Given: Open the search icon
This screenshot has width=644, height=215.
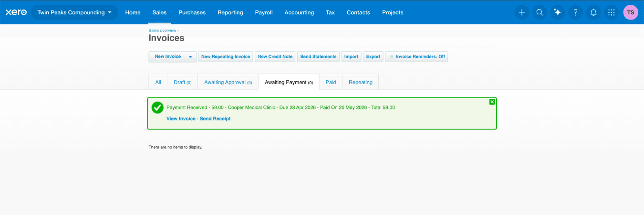Looking at the screenshot, I should click(x=540, y=12).
